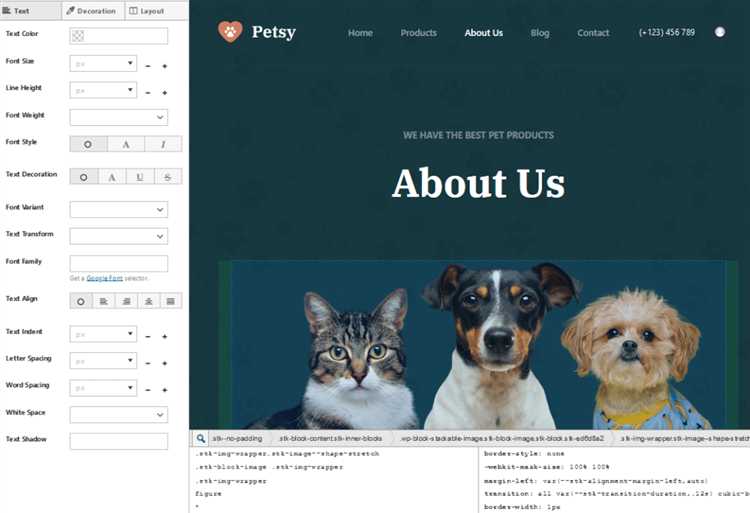Select no value for Font Style

[88, 144]
